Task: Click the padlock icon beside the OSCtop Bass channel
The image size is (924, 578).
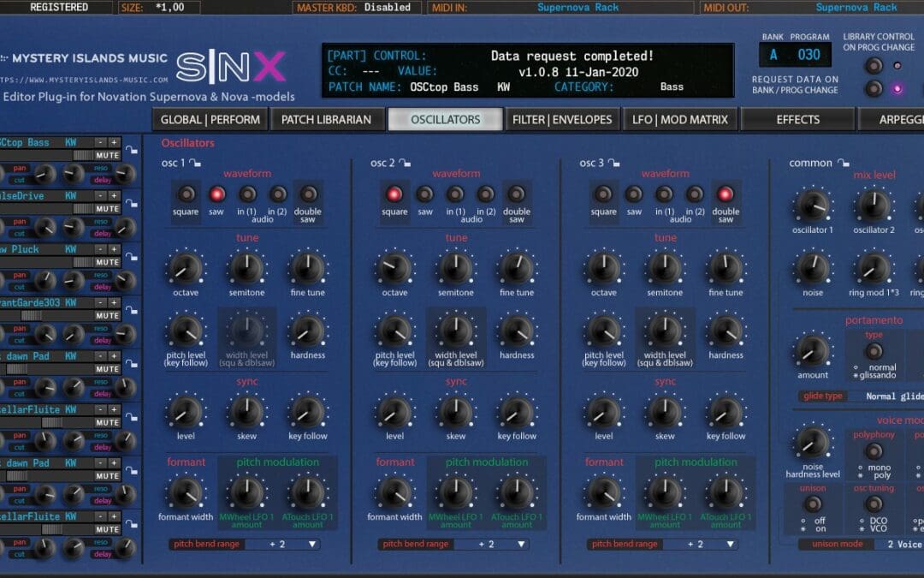Action: tap(131, 151)
